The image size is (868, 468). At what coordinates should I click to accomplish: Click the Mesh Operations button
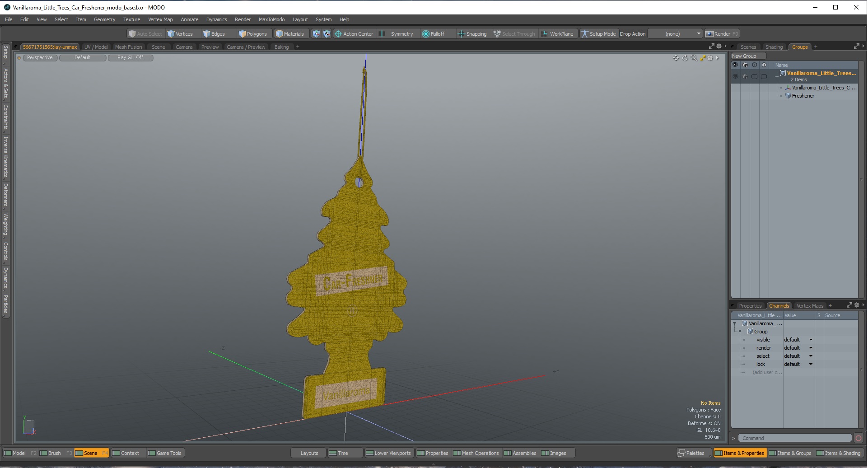coord(476,453)
